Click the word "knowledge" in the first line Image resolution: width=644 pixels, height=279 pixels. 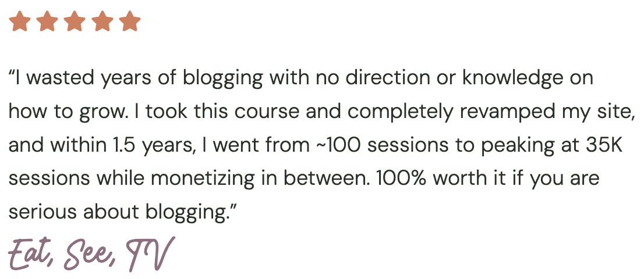pyautogui.click(x=513, y=79)
